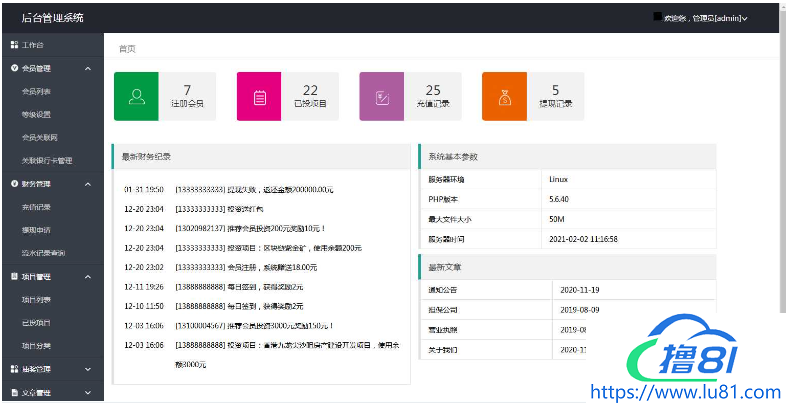
Task: Open 会员列表 in the sidebar menu
Action: 36,91
